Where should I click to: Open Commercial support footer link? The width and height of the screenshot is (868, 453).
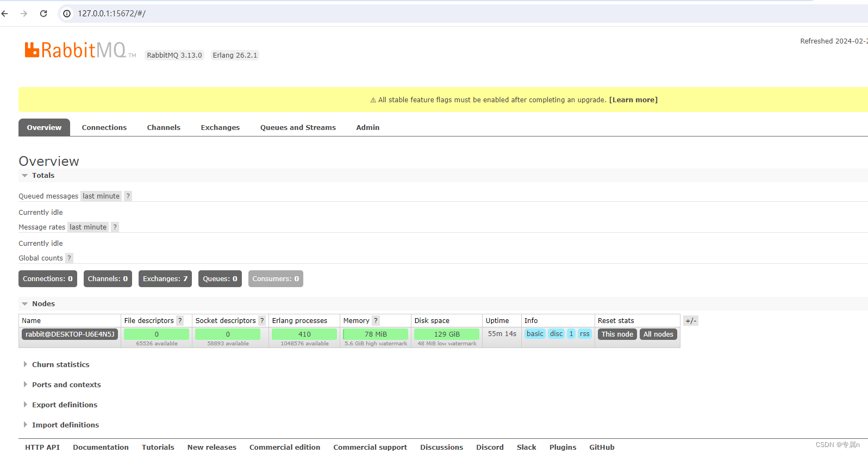click(x=370, y=448)
